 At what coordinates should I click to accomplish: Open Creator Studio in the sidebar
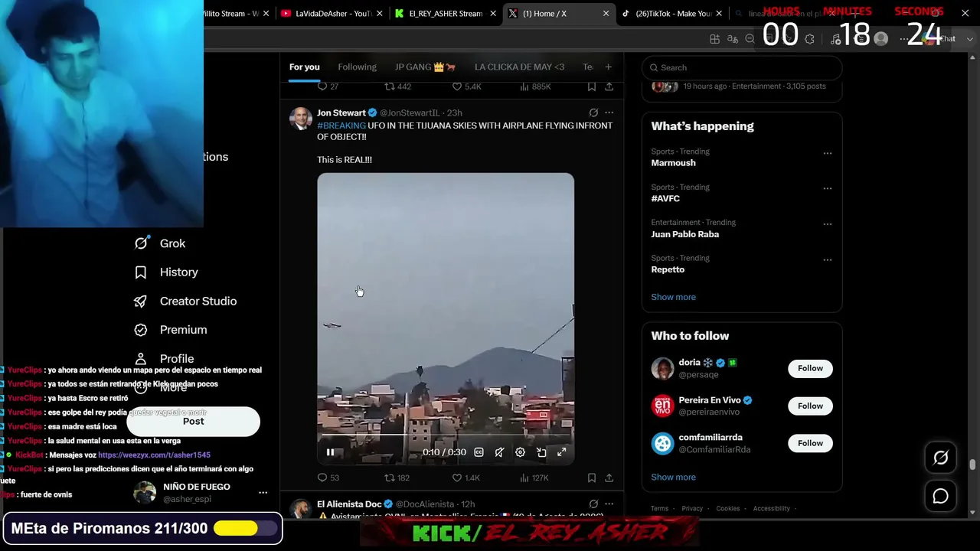click(x=186, y=302)
